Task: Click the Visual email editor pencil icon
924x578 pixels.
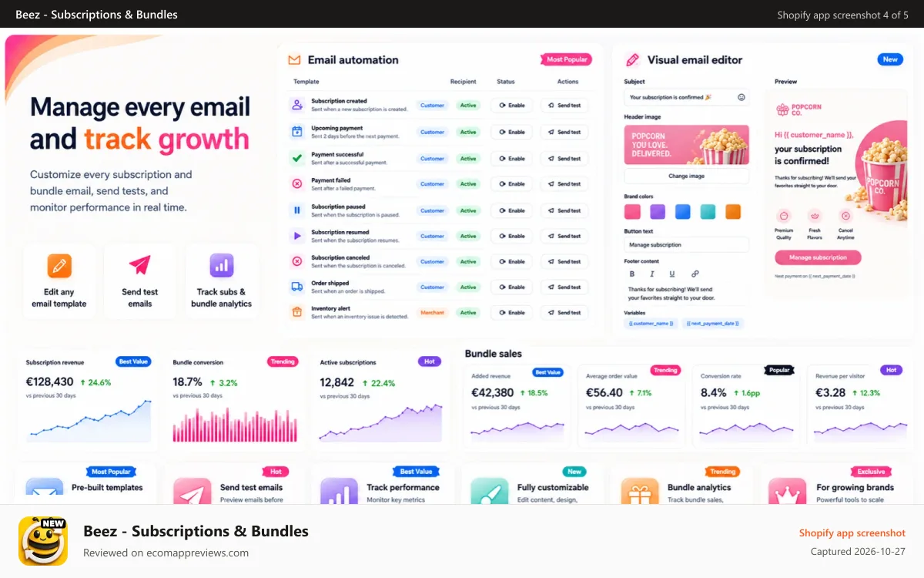Action: point(632,59)
